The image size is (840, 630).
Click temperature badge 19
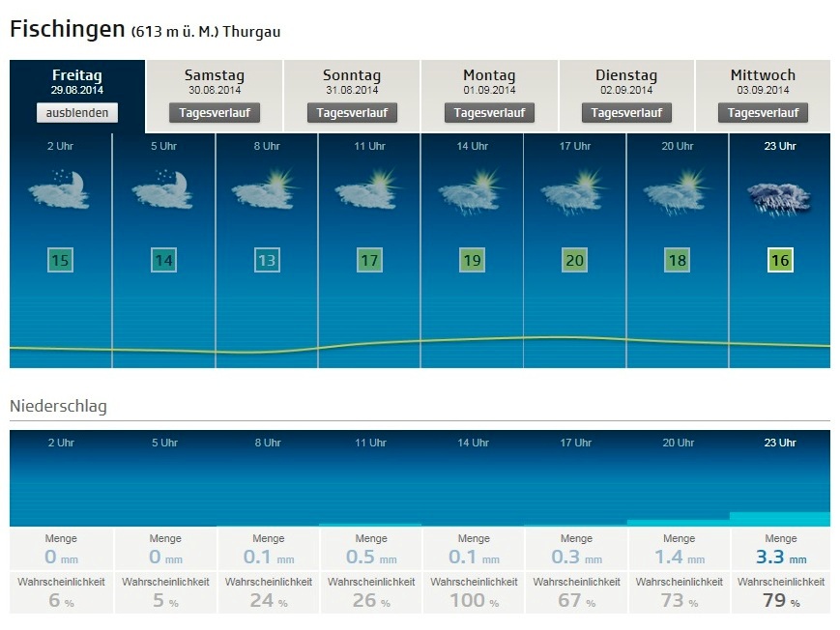click(472, 260)
